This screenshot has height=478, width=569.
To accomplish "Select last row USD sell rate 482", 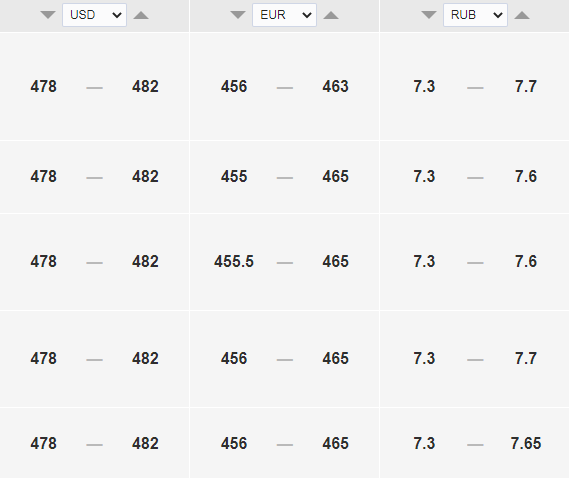I will coord(145,443).
